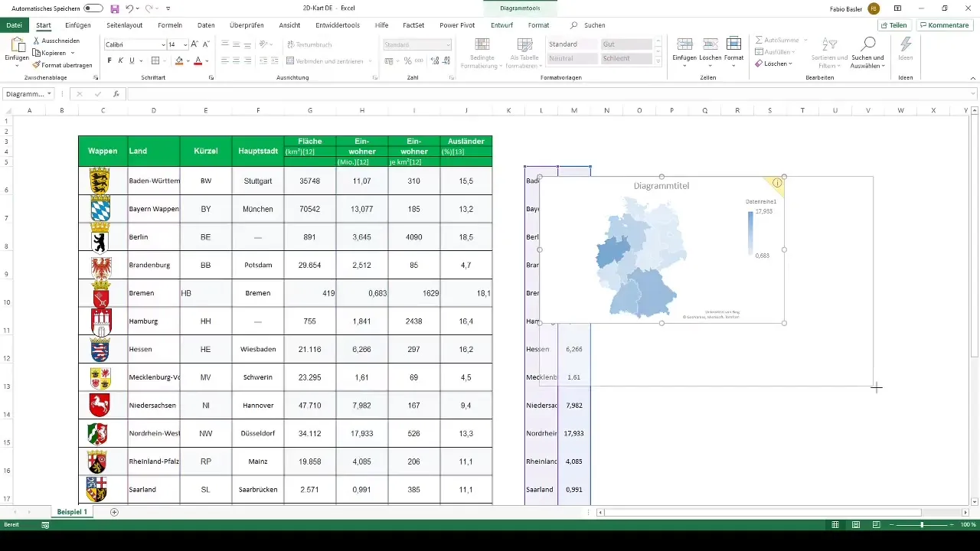
Task: Select the cell with Düsseldorf
Action: pyautogui.click(x=258, y=434)
